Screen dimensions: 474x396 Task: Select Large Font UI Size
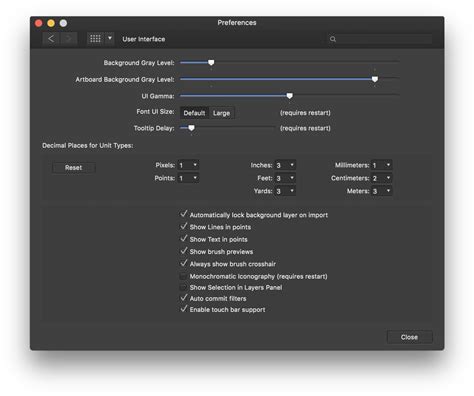222,113
